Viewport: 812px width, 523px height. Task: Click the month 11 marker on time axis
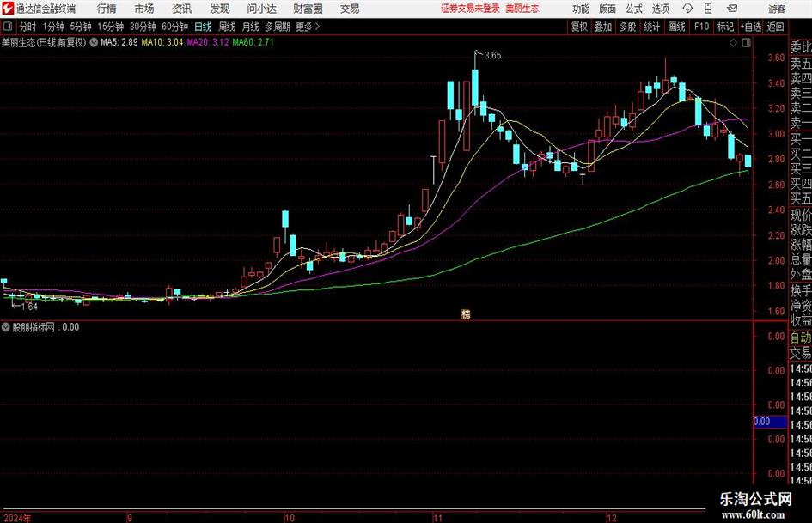point(438,518)
